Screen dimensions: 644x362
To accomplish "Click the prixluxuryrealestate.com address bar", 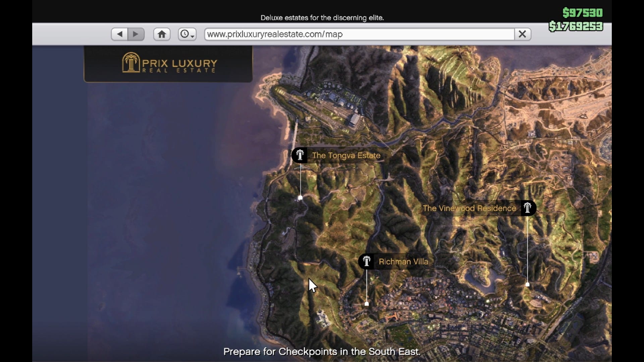I will click(359, 34).
